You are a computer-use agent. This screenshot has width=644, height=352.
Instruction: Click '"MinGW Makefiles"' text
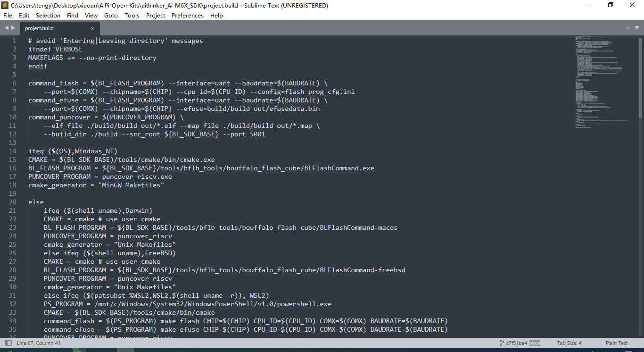131,185
